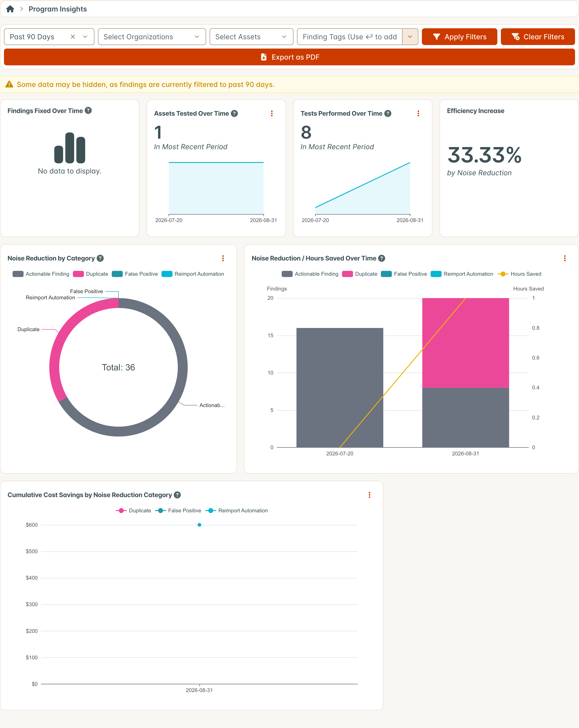
Task: Open the Select Organizations dropdown
Action: [x=152, y=37]
